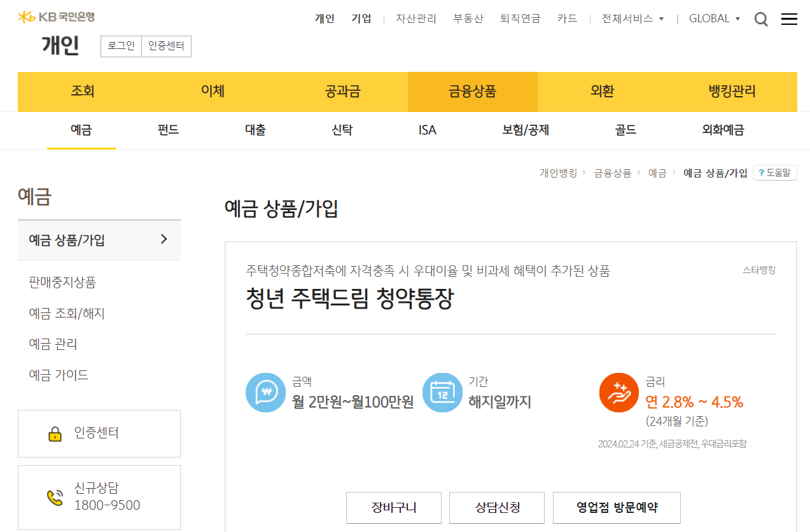Screen dimensions: 810x532
Task: Click the 영업점 방문예약 button
Action: pos(617,508)
